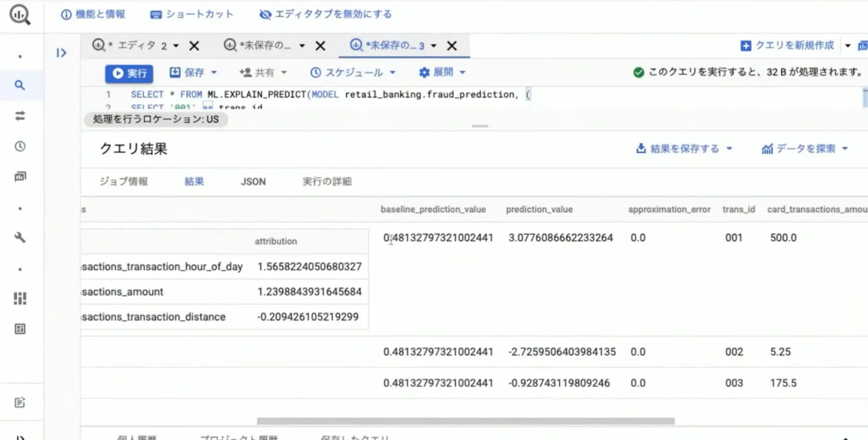Viewport: 868px width, 440px height.
Task: Select attribution value 1.2398843931645684
Action: pos(310,292)
